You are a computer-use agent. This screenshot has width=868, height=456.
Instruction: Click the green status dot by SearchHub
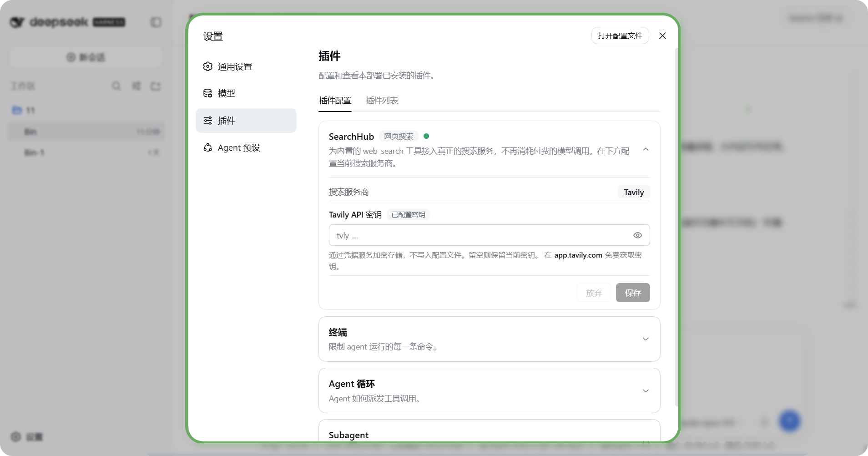coord(426,136)
